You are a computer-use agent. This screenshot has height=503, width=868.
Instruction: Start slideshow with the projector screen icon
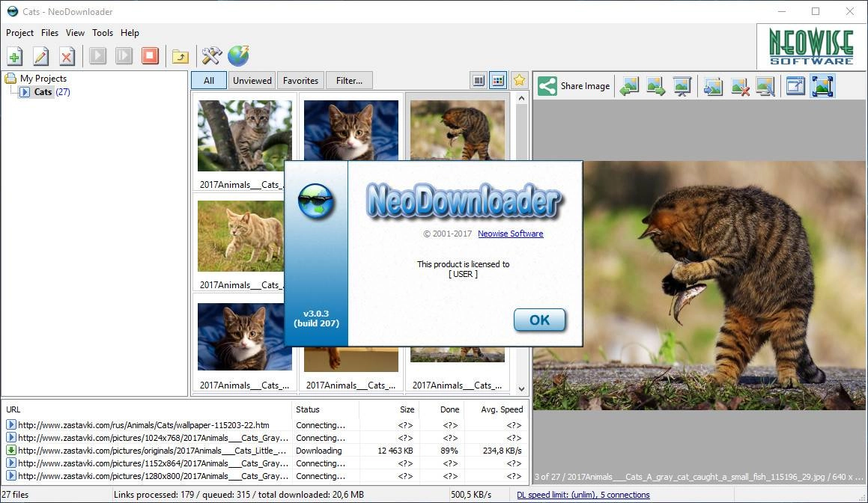pyautogui.click(x=682, y=86)
